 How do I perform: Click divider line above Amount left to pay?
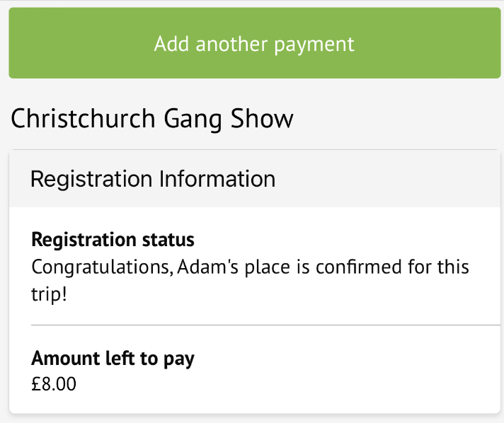(x=262, y=325)
